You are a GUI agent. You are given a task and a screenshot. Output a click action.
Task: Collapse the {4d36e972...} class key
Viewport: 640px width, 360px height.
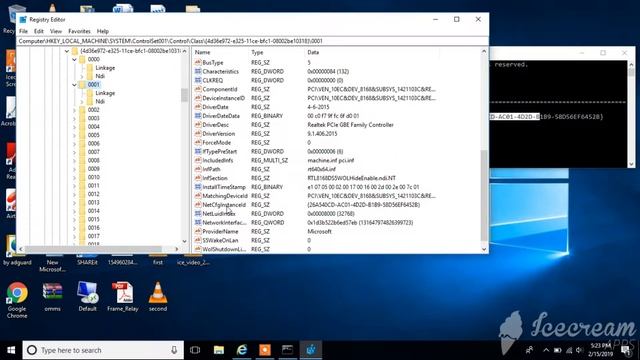click(x=67, y=51)
